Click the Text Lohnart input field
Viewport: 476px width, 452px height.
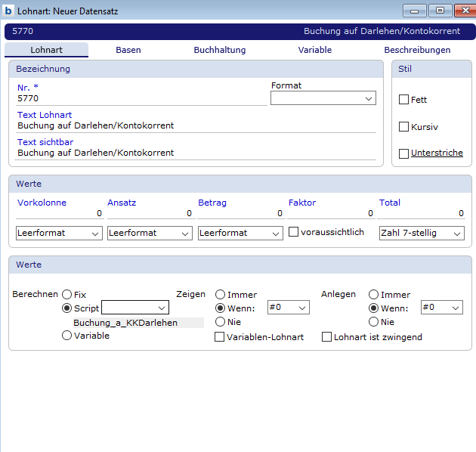click(x=196, y=125)
